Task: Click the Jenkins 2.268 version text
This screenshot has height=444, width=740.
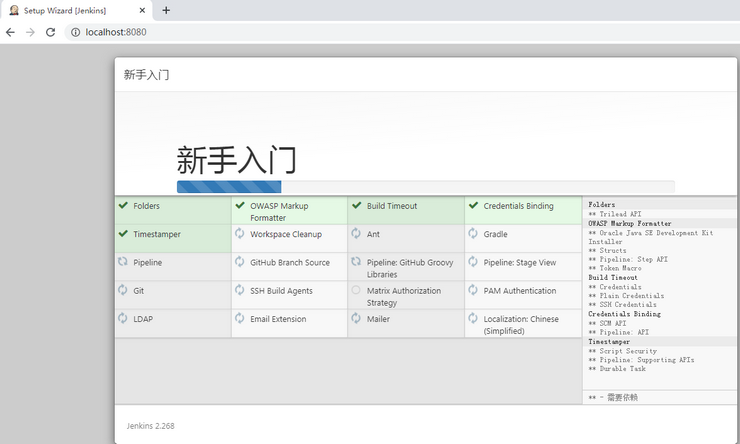Action: (x=151, y=426)
